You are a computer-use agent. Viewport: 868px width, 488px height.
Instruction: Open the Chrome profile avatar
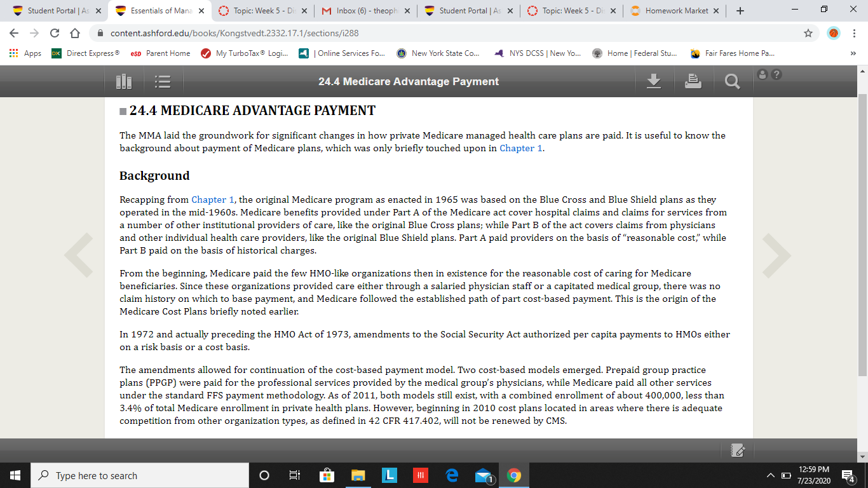pos(834,33)
